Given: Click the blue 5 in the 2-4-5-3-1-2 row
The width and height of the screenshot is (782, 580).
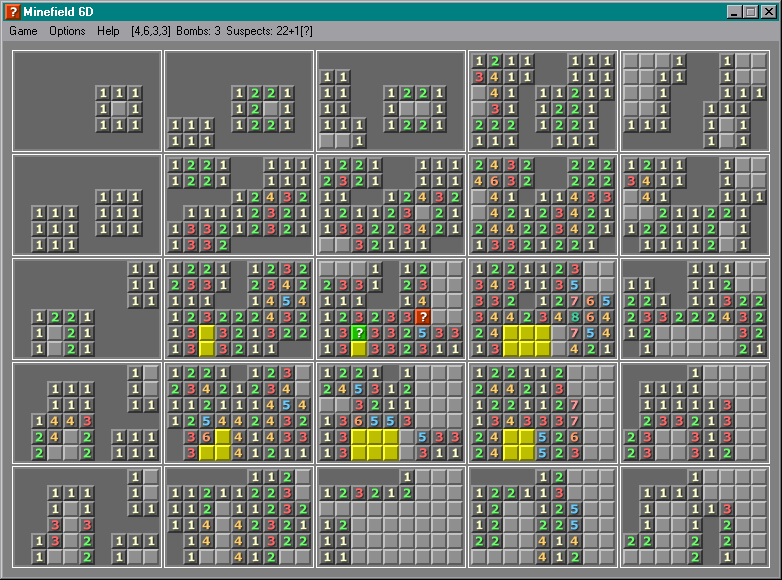Looking at the screenshot, I should tap(359, 389).
